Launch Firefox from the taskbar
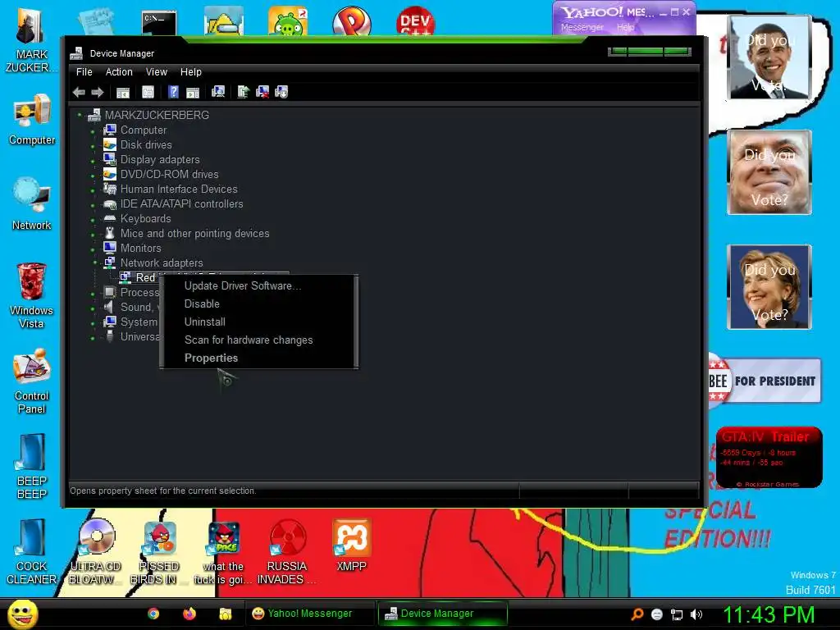Image resolution: width=840 pixels, height=630 pixels. pyautogui.click(x=189, y=614)
